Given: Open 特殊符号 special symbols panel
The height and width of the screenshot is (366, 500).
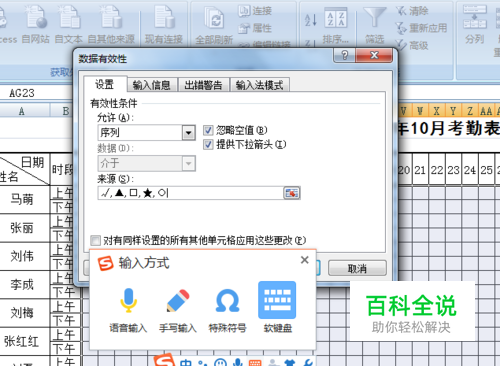Looking at the screenshot, I should click(x=227, y=309).
